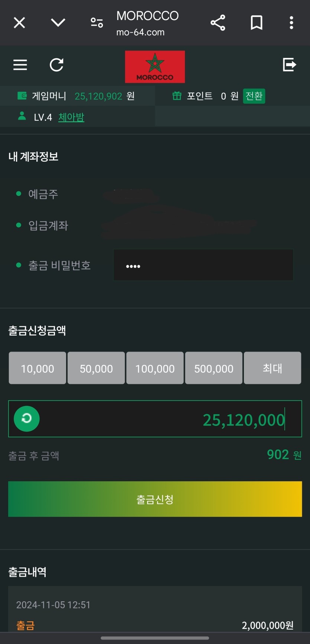Expand the browser down-chevron menu
The image size is (310, 644).
(x=58, y=23)
